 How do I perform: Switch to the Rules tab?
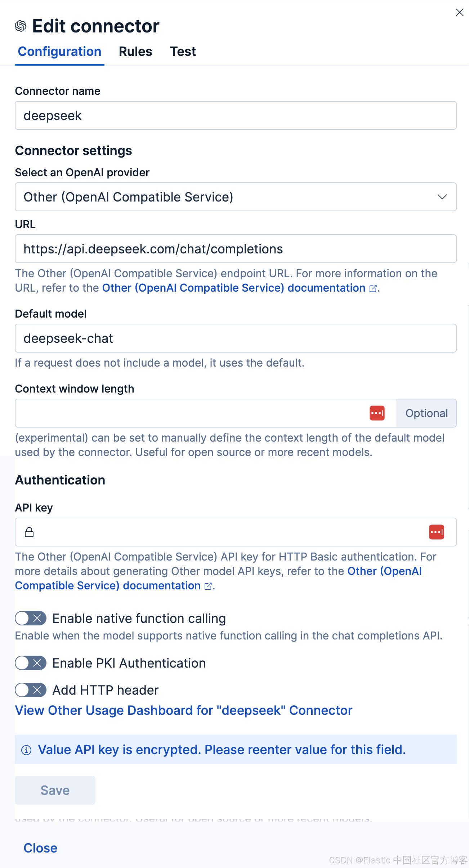135,52
